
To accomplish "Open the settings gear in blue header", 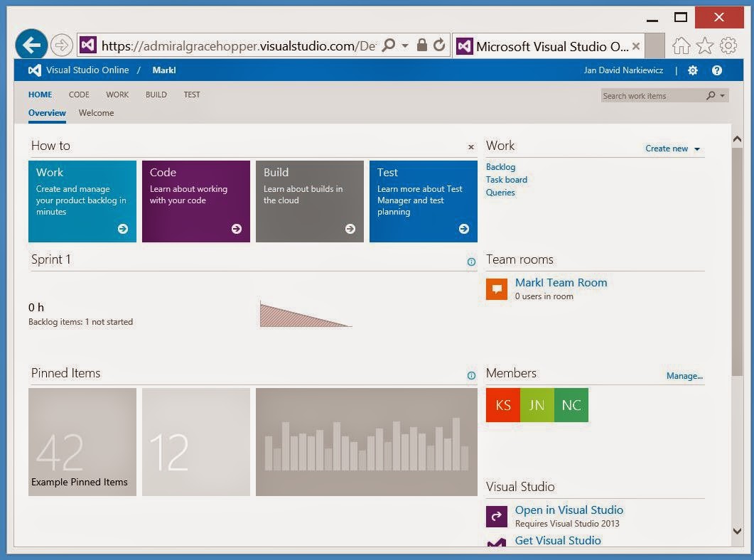I will pyautogui.click(x=692, y=70).
